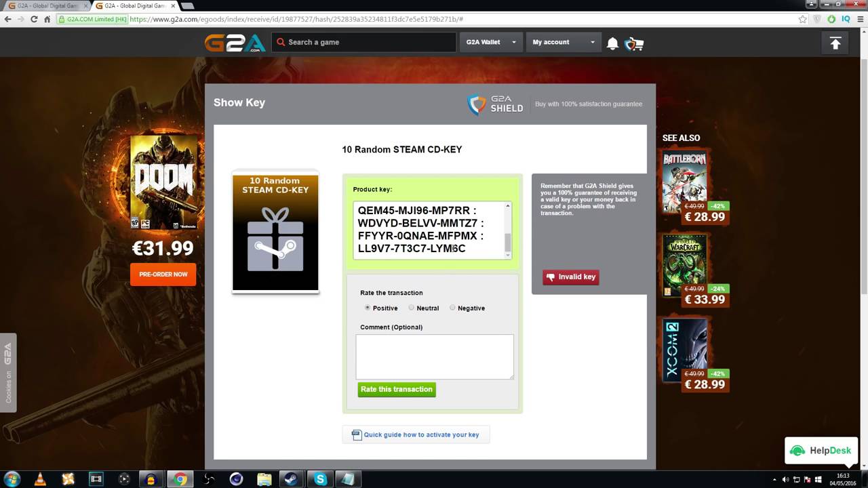Image resolution: width=868 pixels, height=488 pixels.
Task: Open notifications bell icon
Action: (x=612, y=43)
